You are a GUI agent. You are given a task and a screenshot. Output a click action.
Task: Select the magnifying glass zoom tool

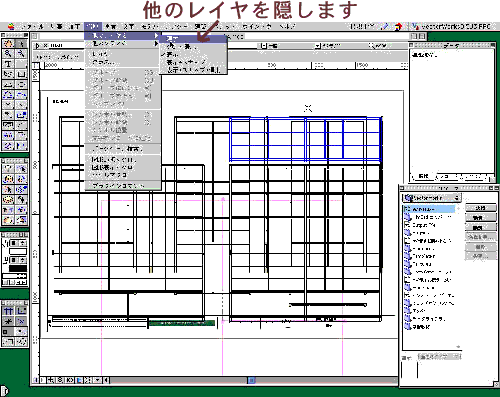(8, 53)
